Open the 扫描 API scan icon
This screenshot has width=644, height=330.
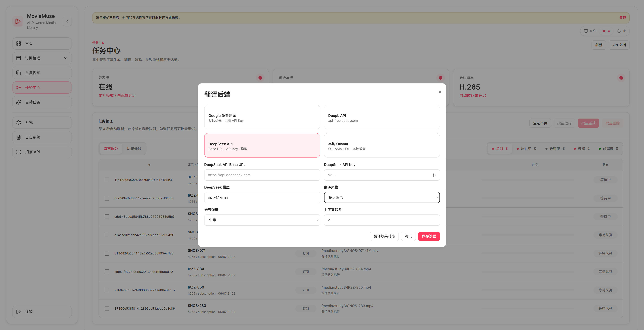[19, 152]
